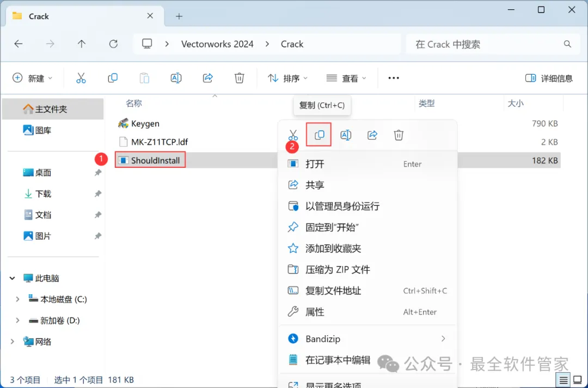Screen dimensions: 588x388
Task: Click the This PC monitor icon in address bar
Action: coord(147,44)
